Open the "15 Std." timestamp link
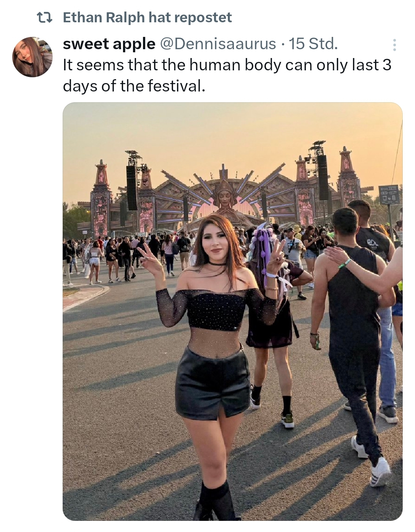Image resolution: width=415 pixels, height=532 pixels. point(313,44)
